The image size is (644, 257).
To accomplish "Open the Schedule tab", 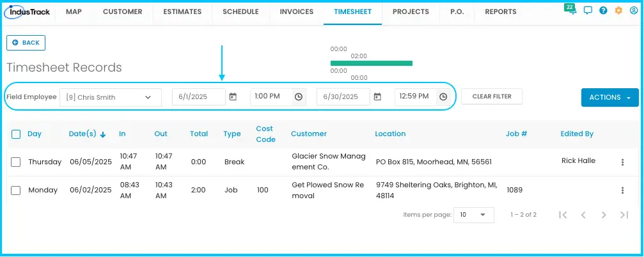I will pyautogui.click(x=240, y=12).
